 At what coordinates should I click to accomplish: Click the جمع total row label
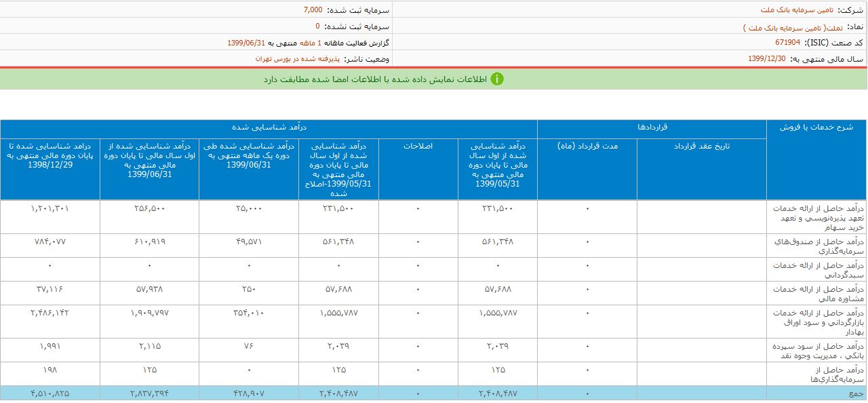coord(856,394)
